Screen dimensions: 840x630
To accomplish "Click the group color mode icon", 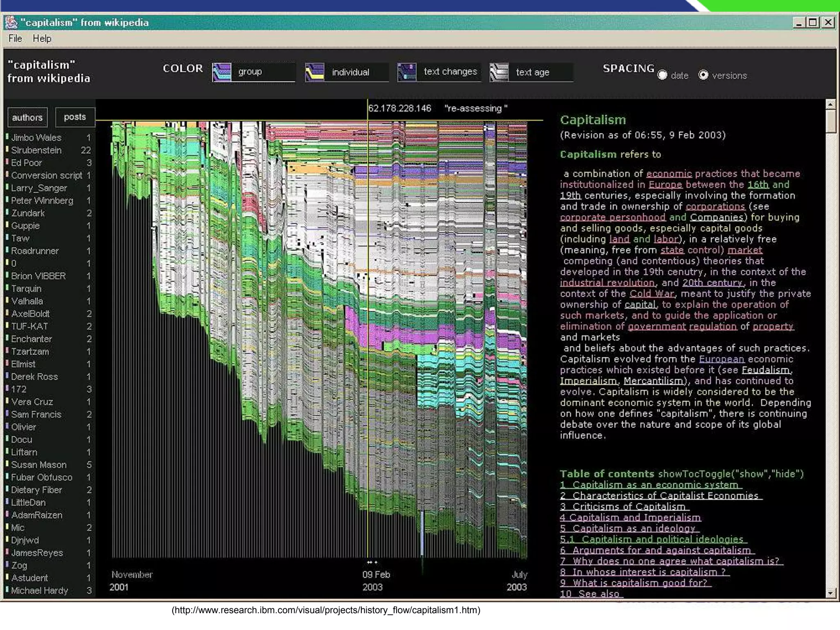I will tap(222, 72).
